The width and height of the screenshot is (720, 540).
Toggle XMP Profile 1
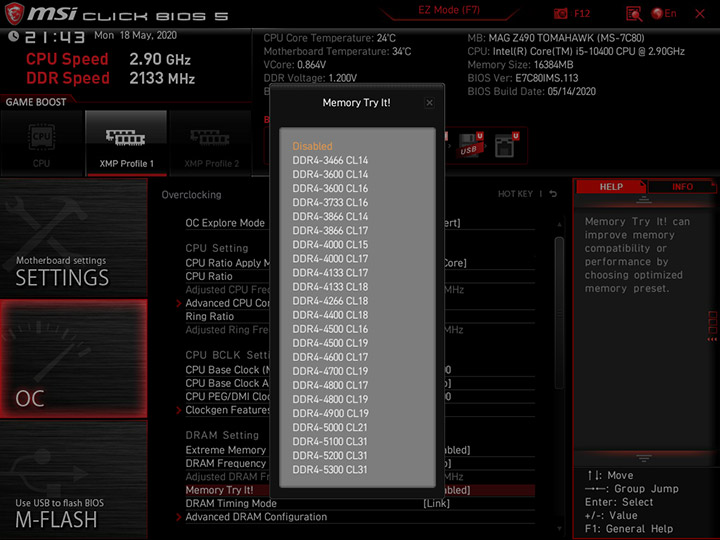point(126,143)
